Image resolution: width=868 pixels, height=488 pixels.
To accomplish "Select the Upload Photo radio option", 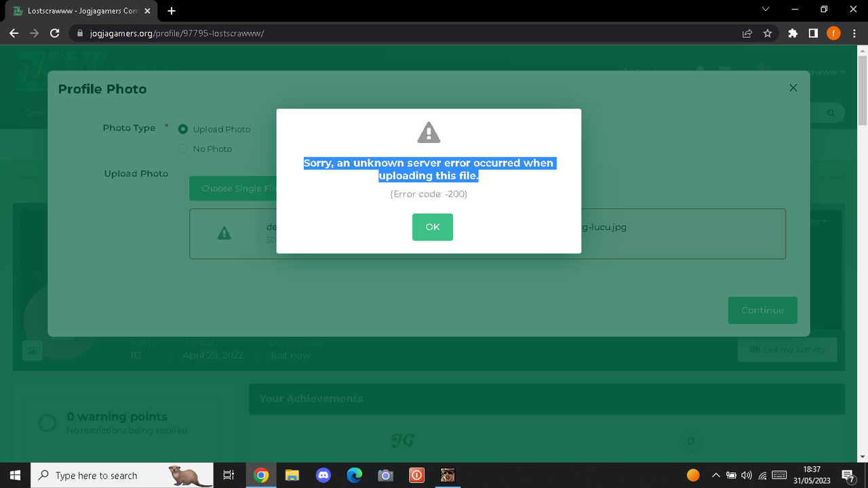I will (182, 129).
